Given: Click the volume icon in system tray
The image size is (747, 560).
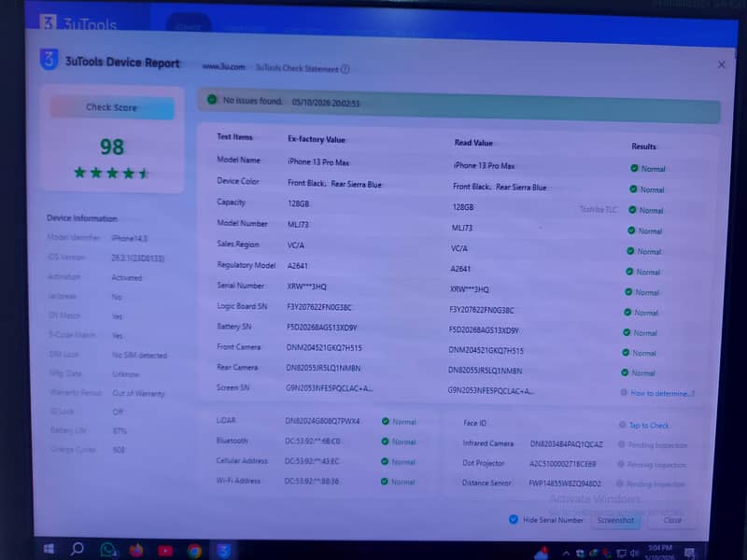Looking at the screenshot, I should tap(634, 553).
